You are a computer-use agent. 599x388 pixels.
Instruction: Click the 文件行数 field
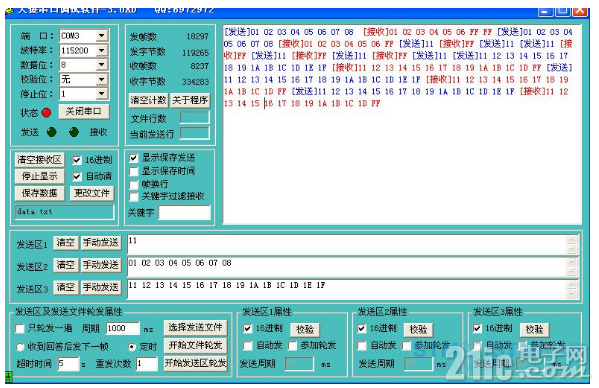click(194, 118)
